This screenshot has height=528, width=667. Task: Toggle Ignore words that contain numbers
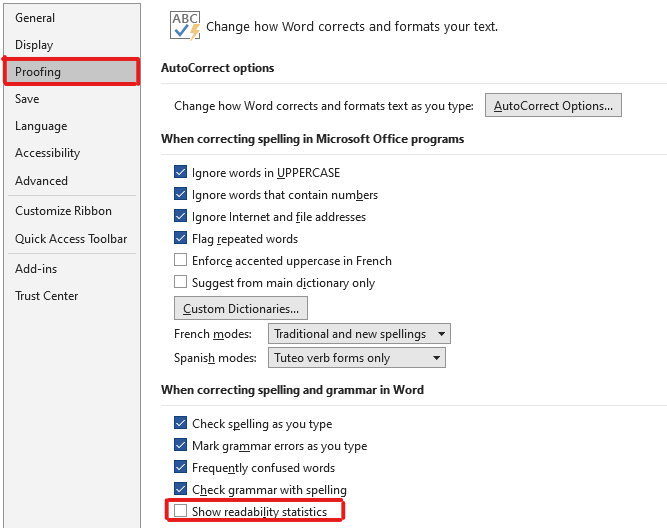pos(180,194)
